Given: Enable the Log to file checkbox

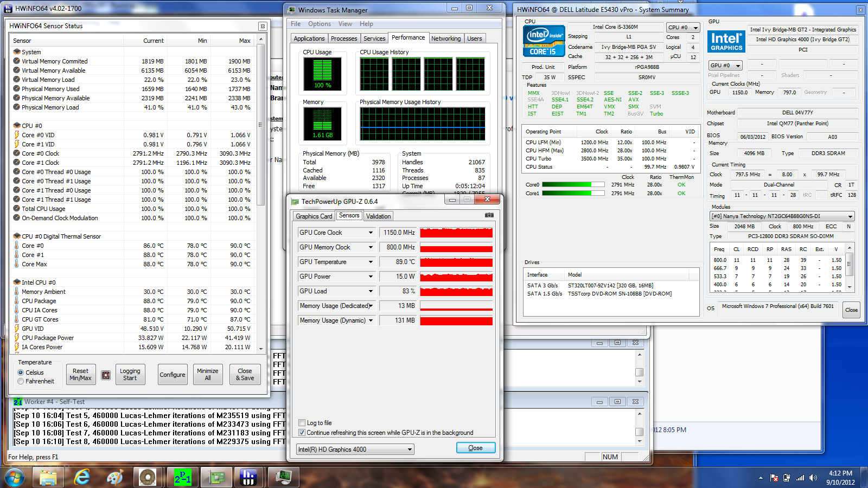Looking at the screenshot, I should [302, 423].
